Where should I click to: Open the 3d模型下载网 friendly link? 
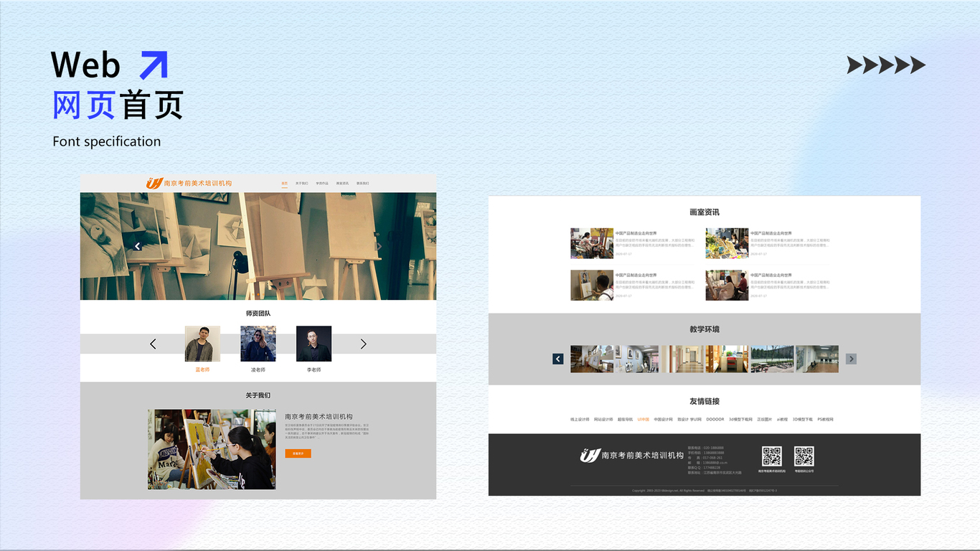tap(740, 419)
